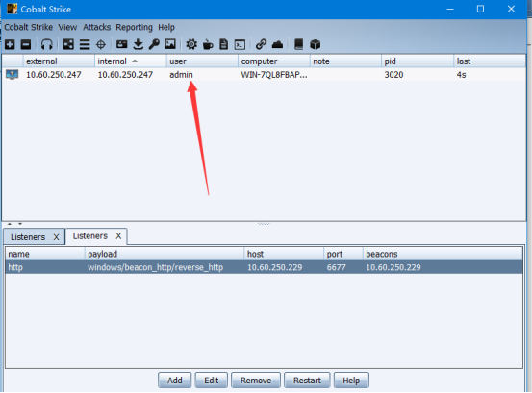Click the cloud manage web server icon

(x=277, y=44)
